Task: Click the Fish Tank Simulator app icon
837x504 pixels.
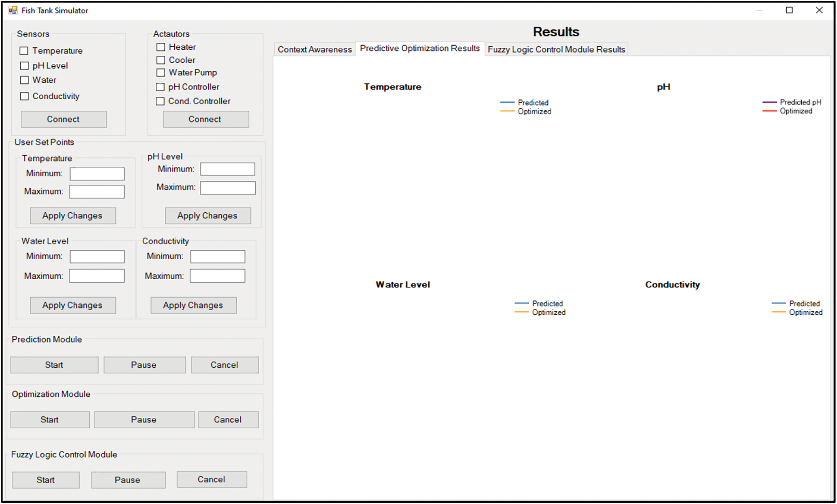Action: pos(13,10)
